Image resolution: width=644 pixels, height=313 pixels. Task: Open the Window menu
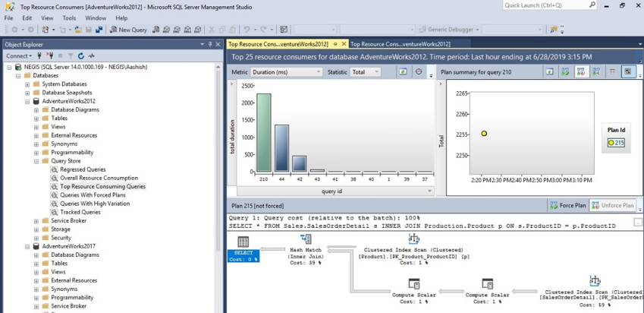96,18
